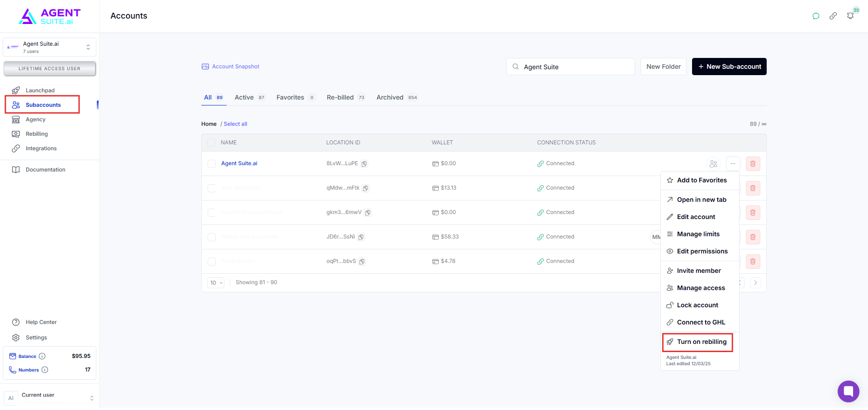
Task: Check the box for the Agent Suite.ai row
Action: point(211,164)
